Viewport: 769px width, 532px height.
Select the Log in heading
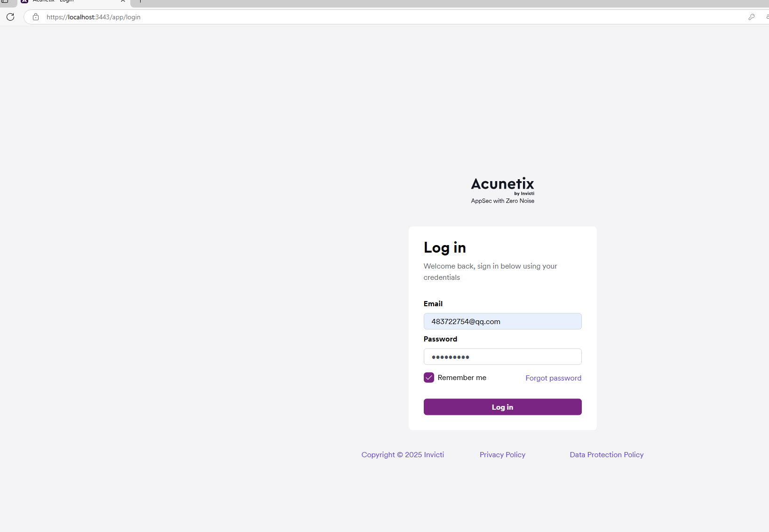(444, 247)
